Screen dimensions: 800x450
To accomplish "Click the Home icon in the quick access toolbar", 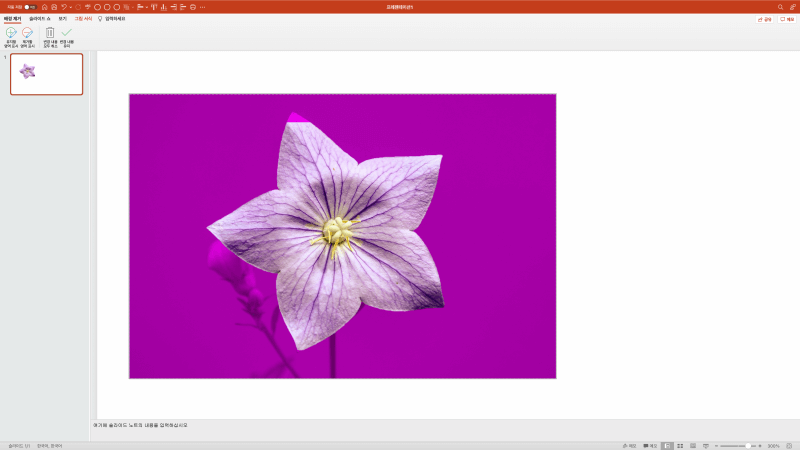I will tap(44, 7).
